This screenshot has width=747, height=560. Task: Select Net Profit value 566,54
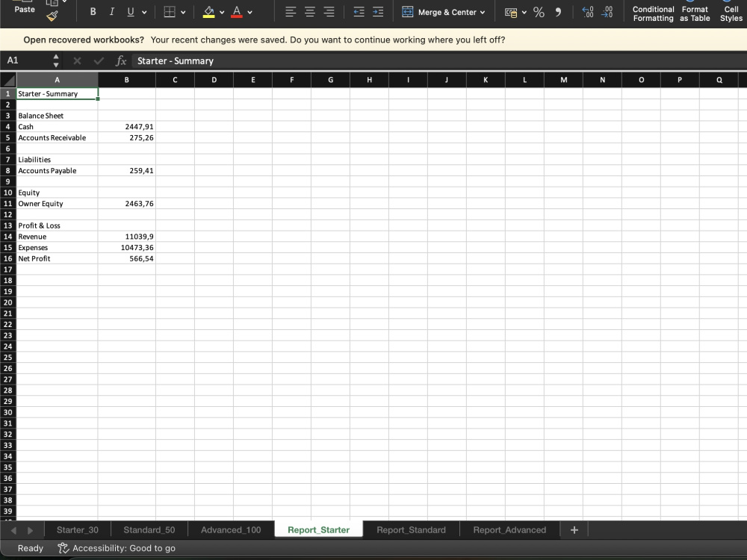click(x=127, y=258)
